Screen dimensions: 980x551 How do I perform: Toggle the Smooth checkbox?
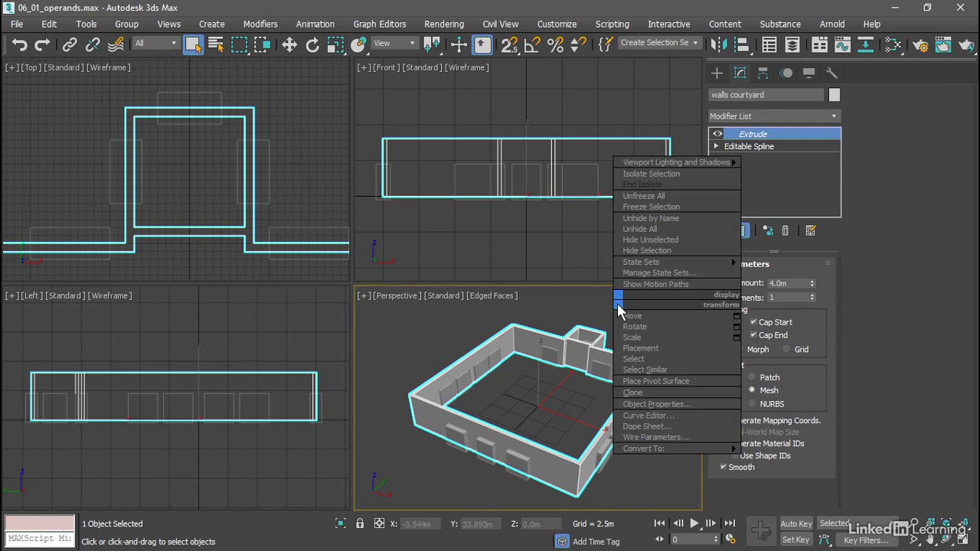pos(724,467)
